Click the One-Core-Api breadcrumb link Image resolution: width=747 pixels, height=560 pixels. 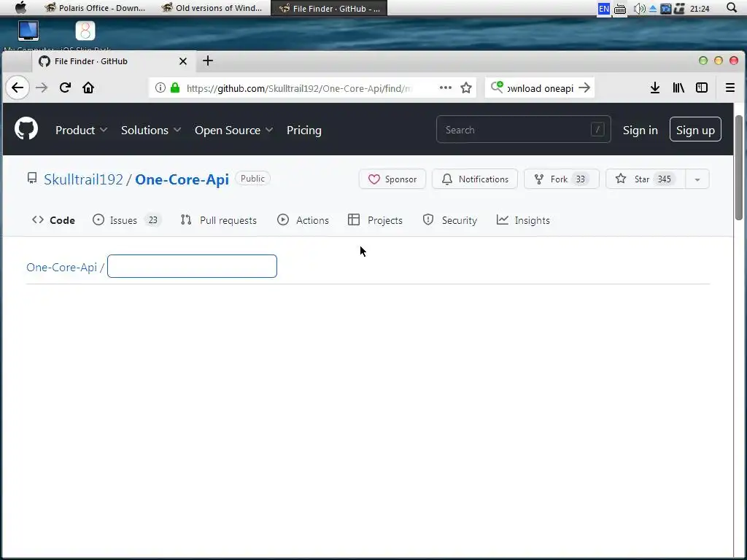coord(61,267)
